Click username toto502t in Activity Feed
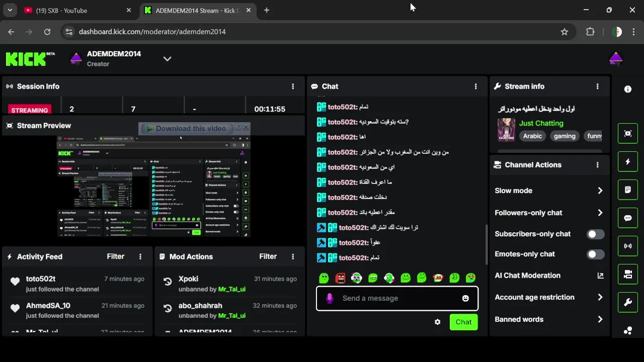Screen dimensions: 644x362 41,279
